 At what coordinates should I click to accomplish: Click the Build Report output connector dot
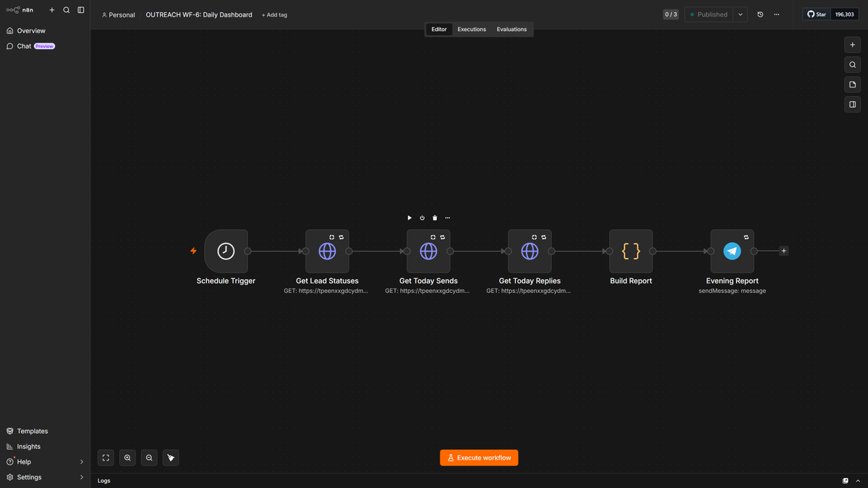(652, 251)
